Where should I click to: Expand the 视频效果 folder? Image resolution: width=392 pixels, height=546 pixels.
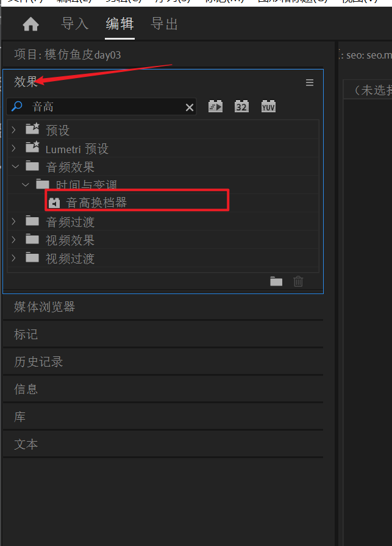click(13, 240)
